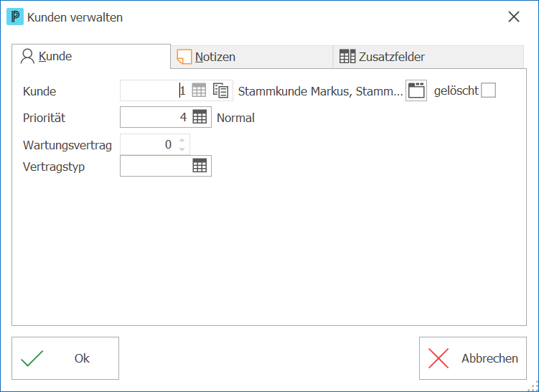The width and height of the screenshot is (539, 392).
Task: Decrease Wartungsvertrag value with down arrow
Action: click(x=182, y=149)
